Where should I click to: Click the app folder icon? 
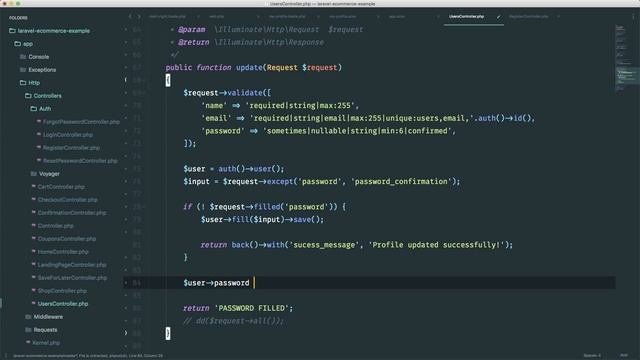[18, 44]
